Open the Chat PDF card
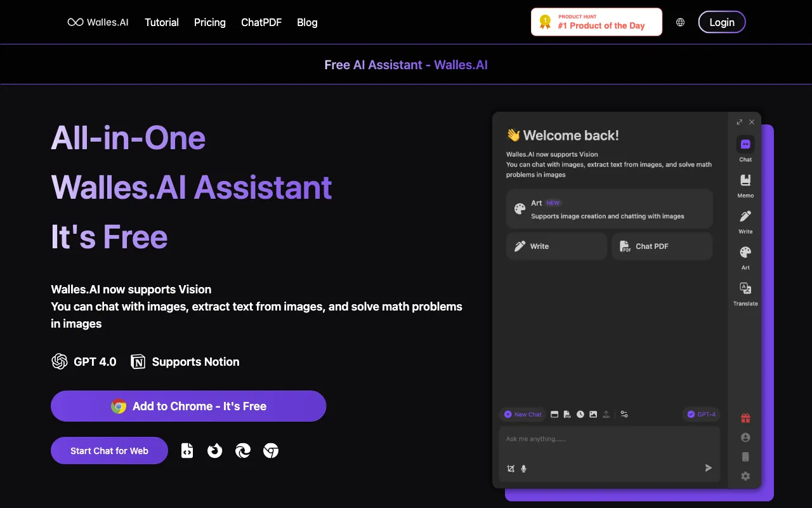 click(x=662, y=246)
